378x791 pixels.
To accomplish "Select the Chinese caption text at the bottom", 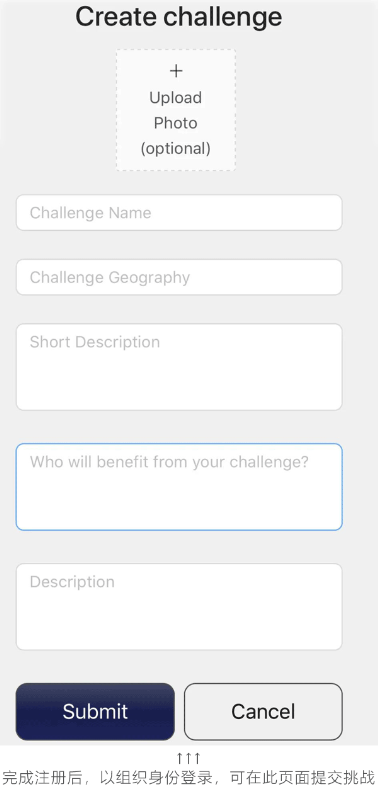I will point(189,777).
